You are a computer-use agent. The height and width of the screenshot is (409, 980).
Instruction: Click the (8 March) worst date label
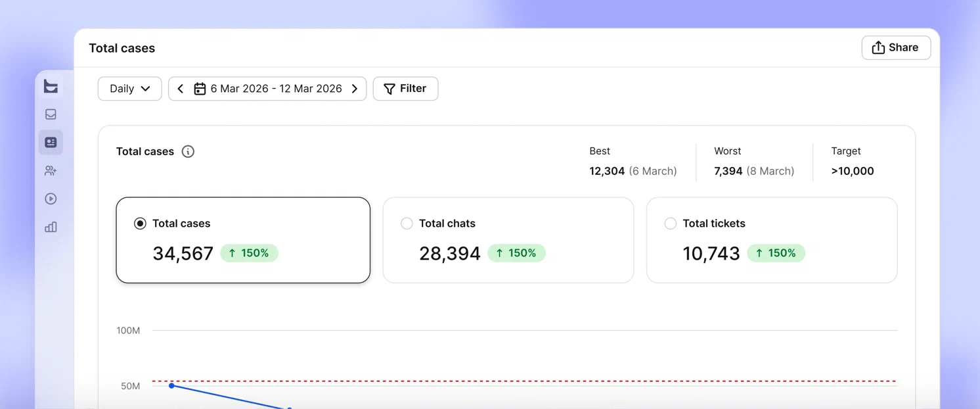[x=770, y=171]
